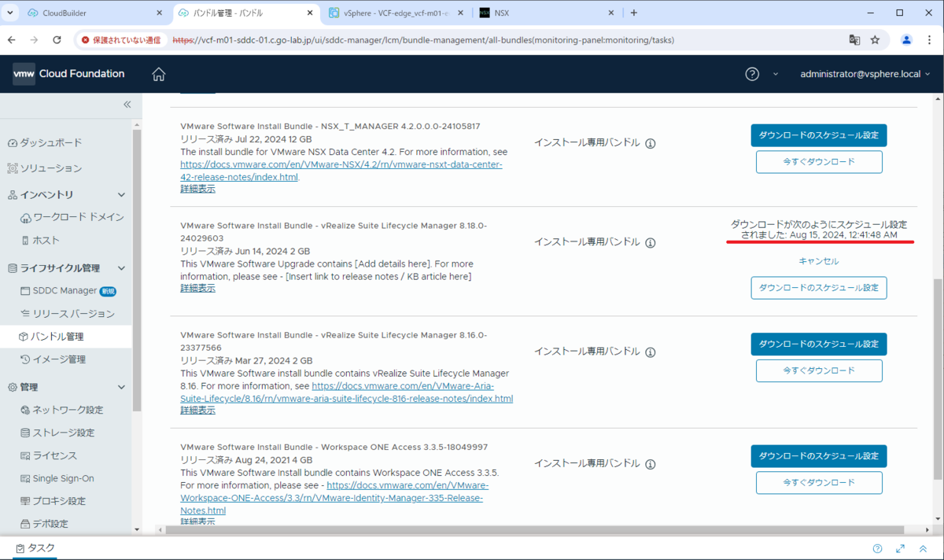This screenshot has width=944, height=560.
Task: Click info icon beside Lifecycle Manager 8.16.0 bundle type
Action: point(651,353)
